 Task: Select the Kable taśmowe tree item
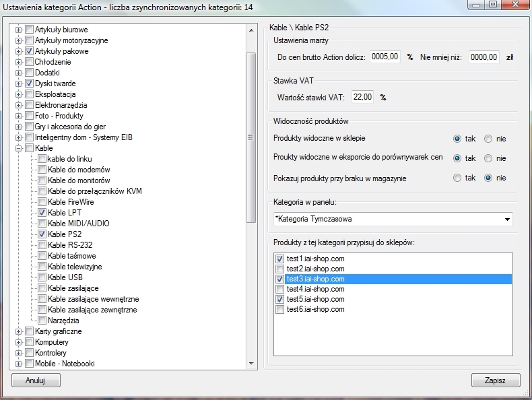72,256
